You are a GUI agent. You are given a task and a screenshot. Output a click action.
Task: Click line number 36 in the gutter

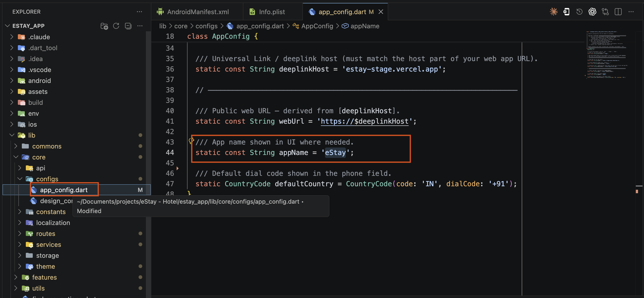tap(170, 69)
